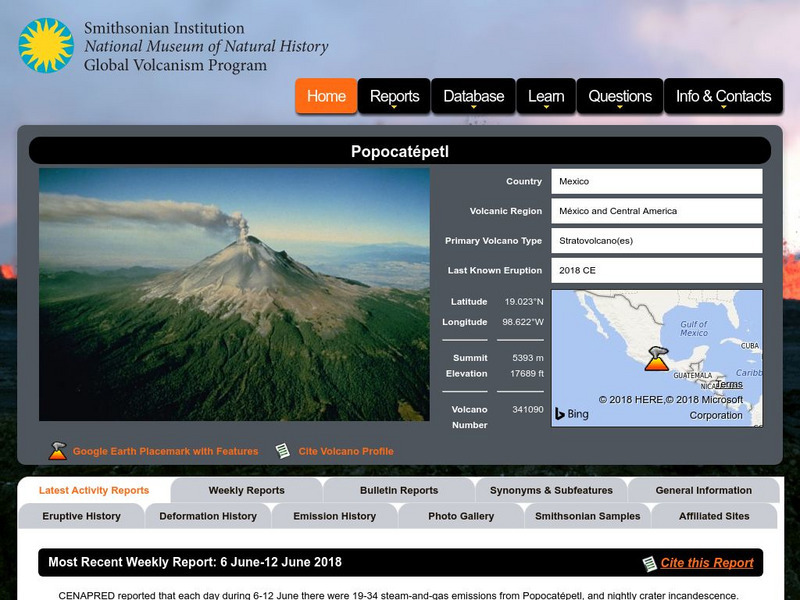
Task: Open the Learn dropdown menu
Action: 546,96
